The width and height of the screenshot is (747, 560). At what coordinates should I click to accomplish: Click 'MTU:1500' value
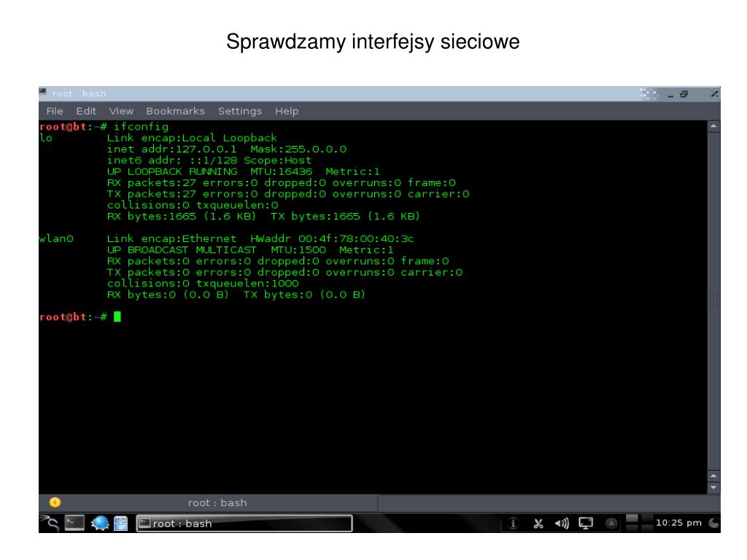coord(298,250)
